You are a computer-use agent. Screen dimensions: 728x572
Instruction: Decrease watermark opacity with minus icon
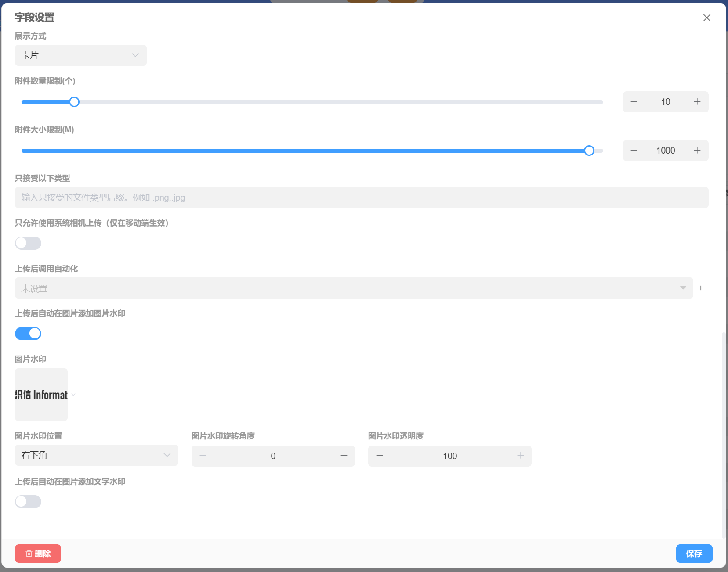(380, 456)
